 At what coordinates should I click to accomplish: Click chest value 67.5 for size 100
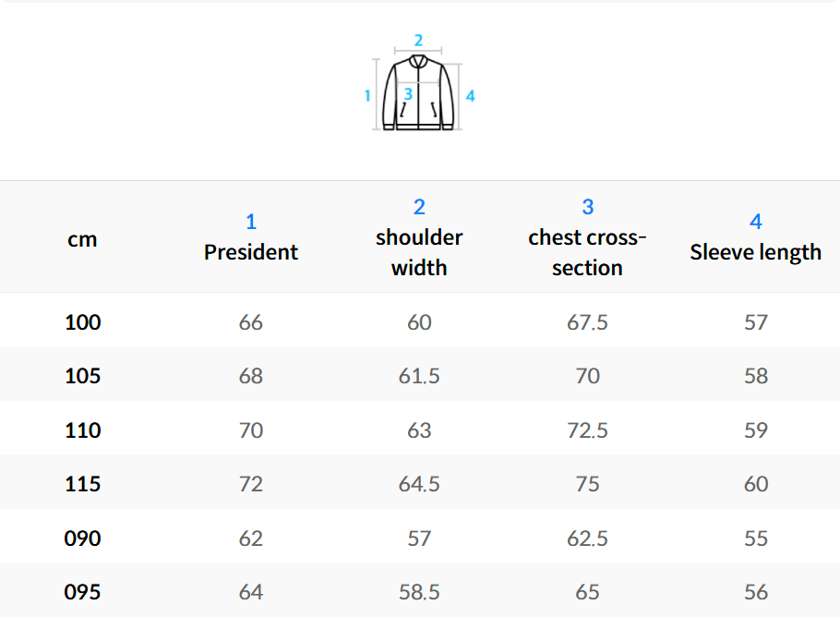[587, 322]
